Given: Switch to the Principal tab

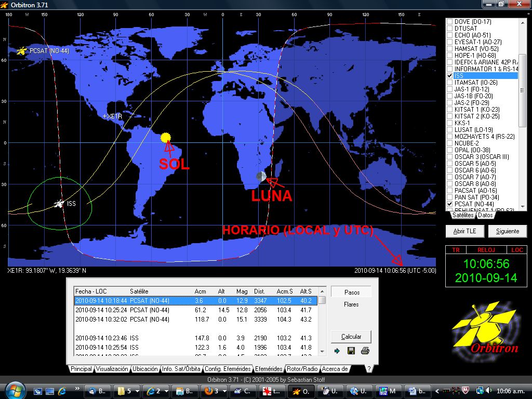Looking at the screenshot, I should click(81, 369).
